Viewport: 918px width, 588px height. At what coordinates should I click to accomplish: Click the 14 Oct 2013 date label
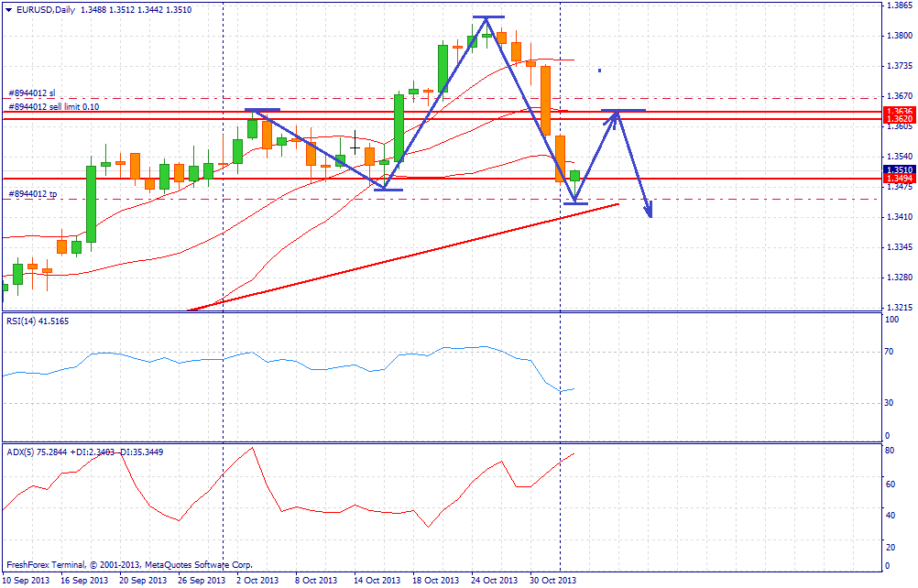pyautogui.click(x=377, y=581)
